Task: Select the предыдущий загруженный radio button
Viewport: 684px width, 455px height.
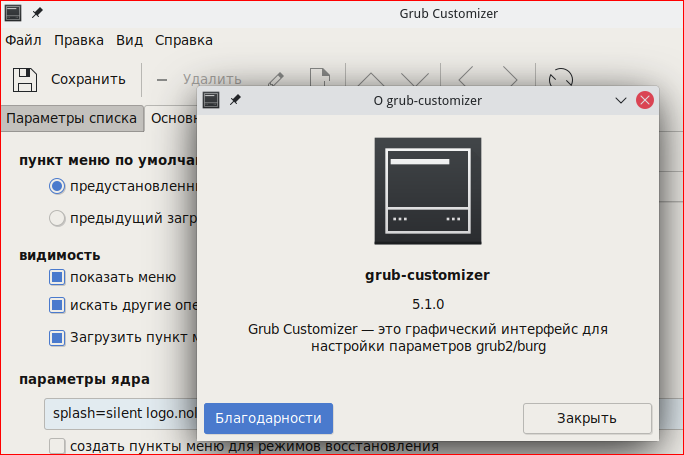Action: click(x=57, y=218)
